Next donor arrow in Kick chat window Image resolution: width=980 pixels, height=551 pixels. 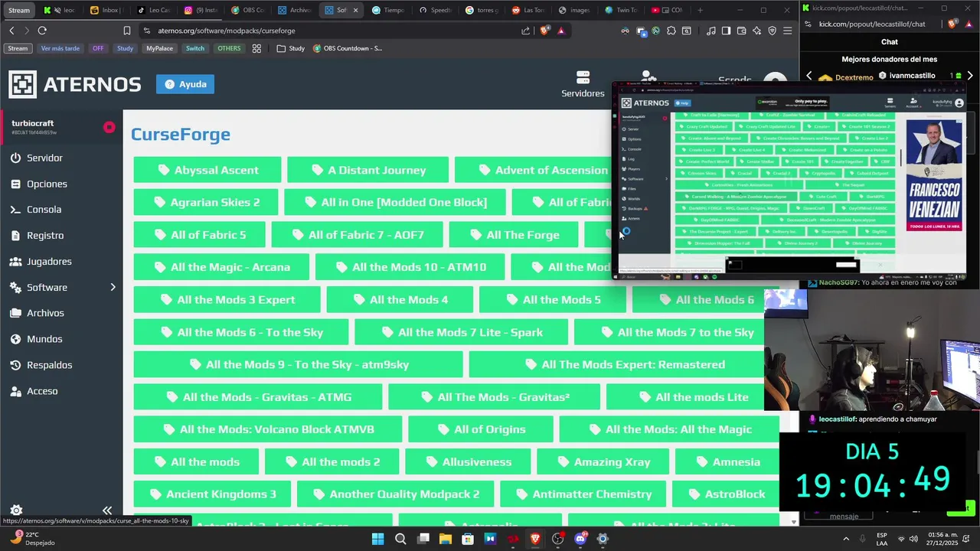(970, 76)
